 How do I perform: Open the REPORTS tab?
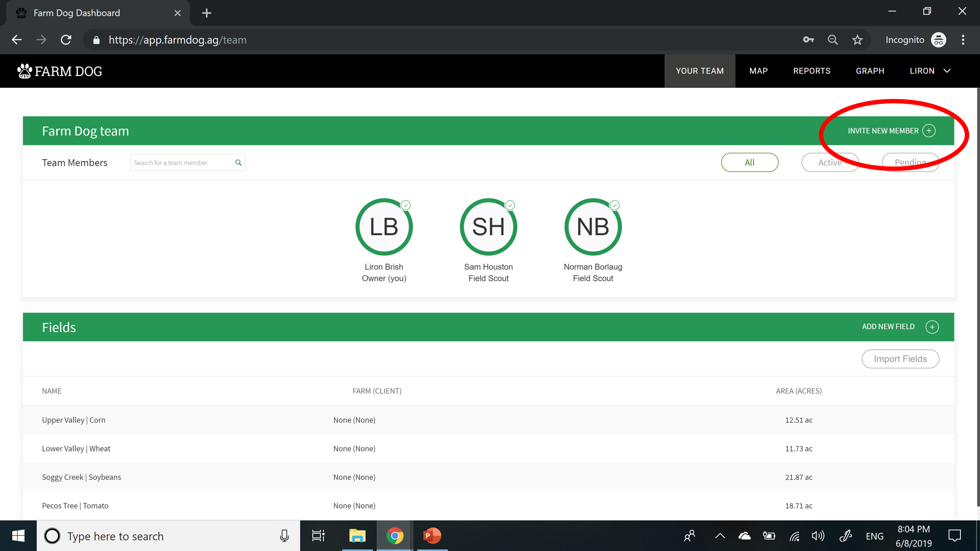(x=811, y=71)
